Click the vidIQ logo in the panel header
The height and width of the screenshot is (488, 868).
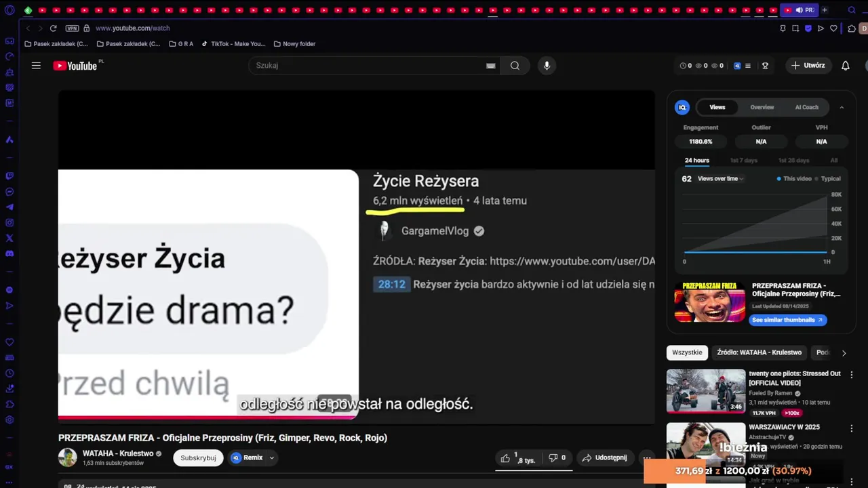tap(682, 107)
